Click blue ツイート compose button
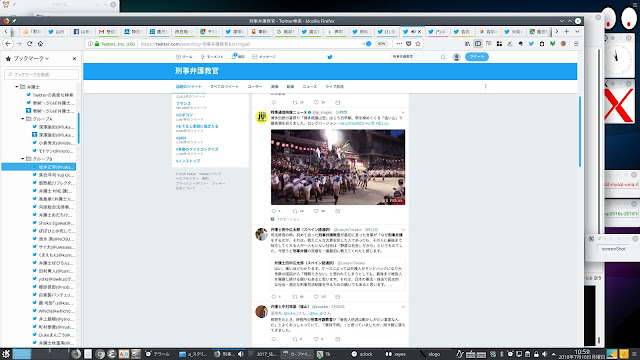 coord(477,57)
